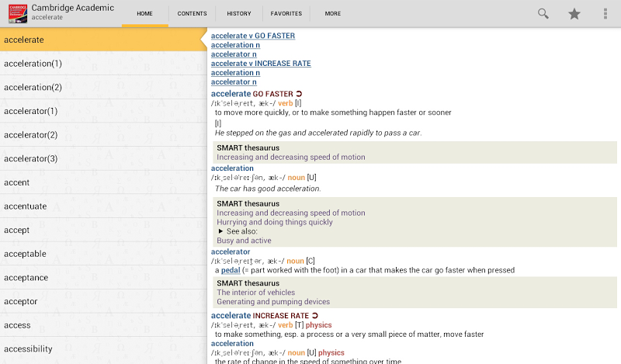Select 'accelerator(3)' in the word list

(103, 158)
